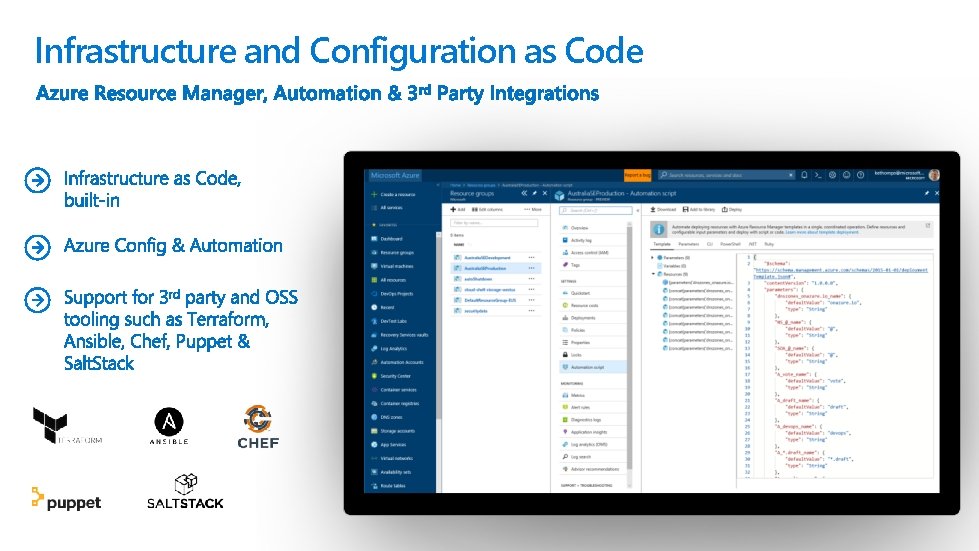The image size is (979, 551).
Task: Select Variables (0) in the template tree
Action: (x=671, y=266)
